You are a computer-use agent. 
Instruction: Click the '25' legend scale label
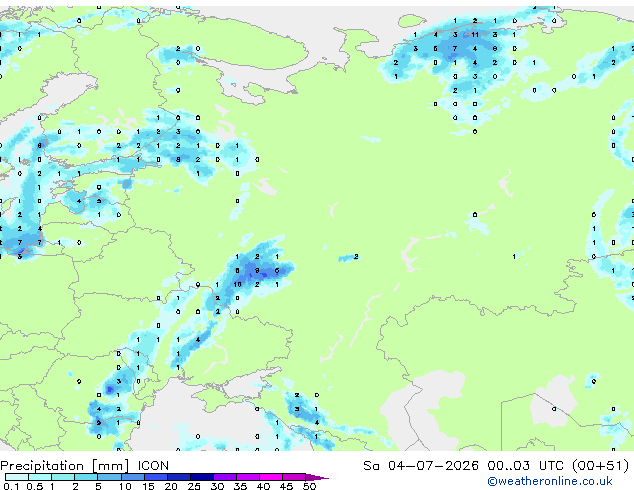pyautogui.click(x=194, y=486)
